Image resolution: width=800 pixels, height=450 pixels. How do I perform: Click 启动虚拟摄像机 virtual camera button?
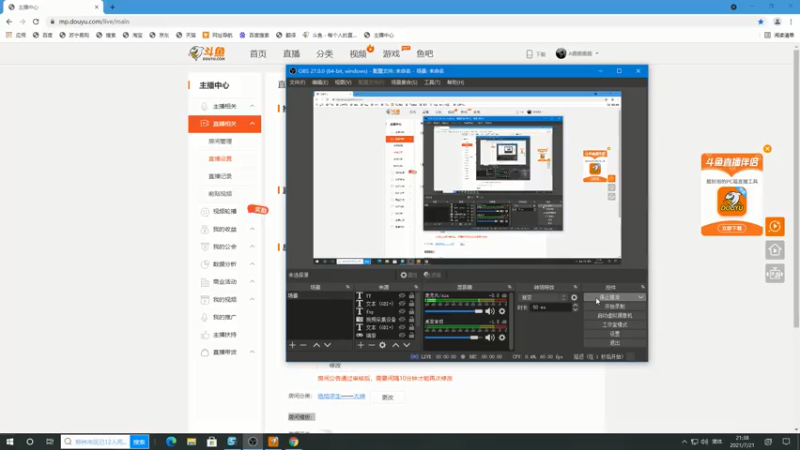614,315
